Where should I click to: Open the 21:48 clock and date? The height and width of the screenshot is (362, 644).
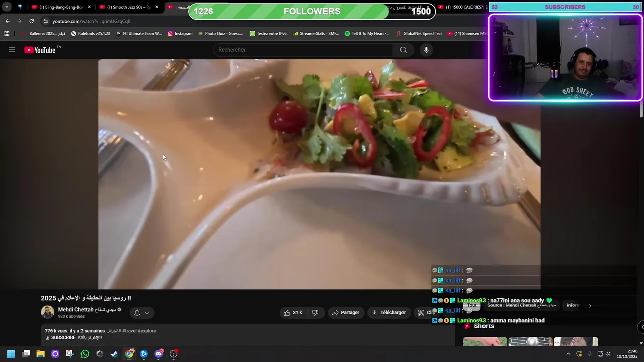point(628,354)
